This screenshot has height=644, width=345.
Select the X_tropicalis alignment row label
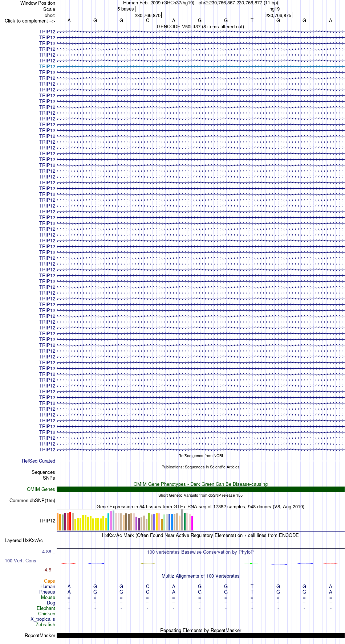coord(43,619)
